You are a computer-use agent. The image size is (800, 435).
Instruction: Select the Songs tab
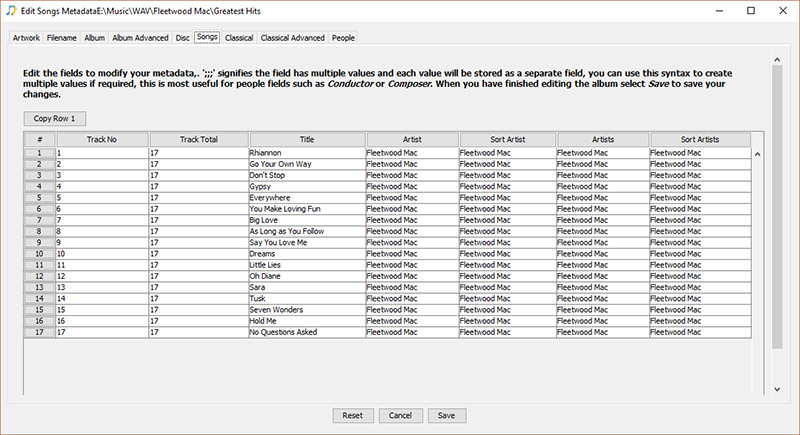(207, 37)
